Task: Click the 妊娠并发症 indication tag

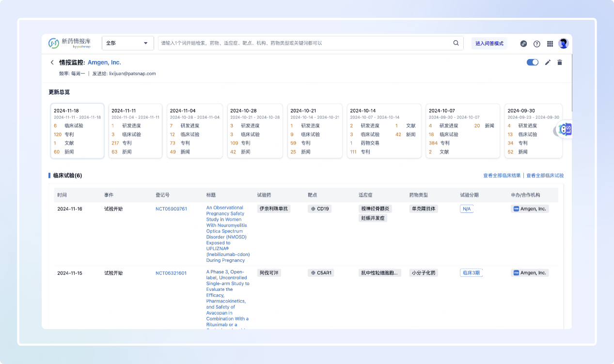Action: click(x=373, y=218)
